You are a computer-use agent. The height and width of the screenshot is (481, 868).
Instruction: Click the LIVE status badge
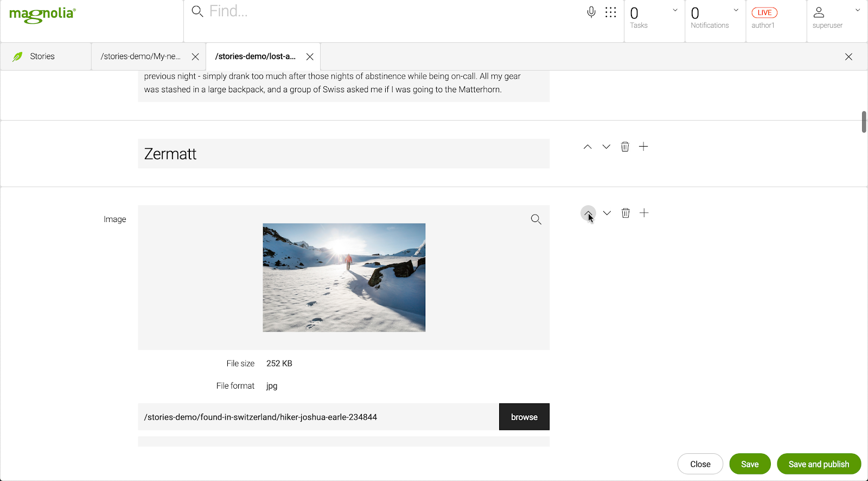tap(764, 12)
